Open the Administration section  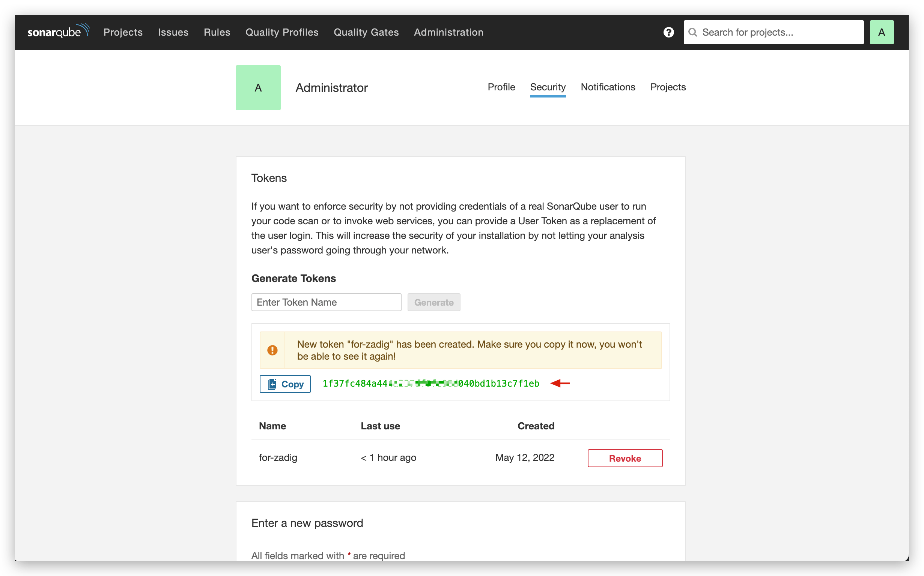(x=448, y=32)
